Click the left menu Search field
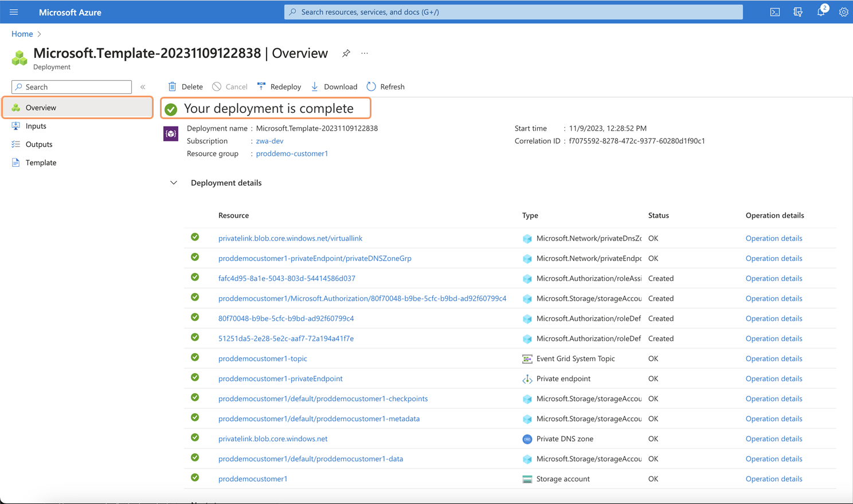Screen dimensions: 853x504 click(x=72, y=87)
